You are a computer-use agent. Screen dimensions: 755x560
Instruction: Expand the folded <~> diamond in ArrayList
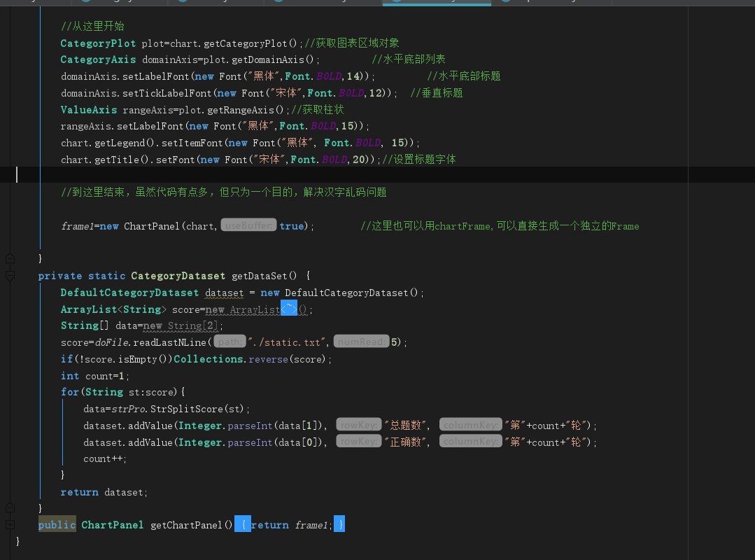[289, 309]
